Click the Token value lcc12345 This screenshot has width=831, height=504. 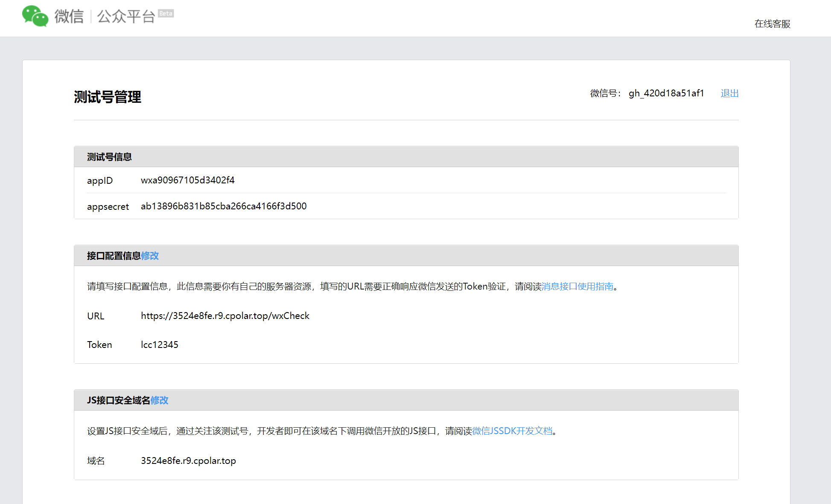pyautogui.click(x=160, y=345)
